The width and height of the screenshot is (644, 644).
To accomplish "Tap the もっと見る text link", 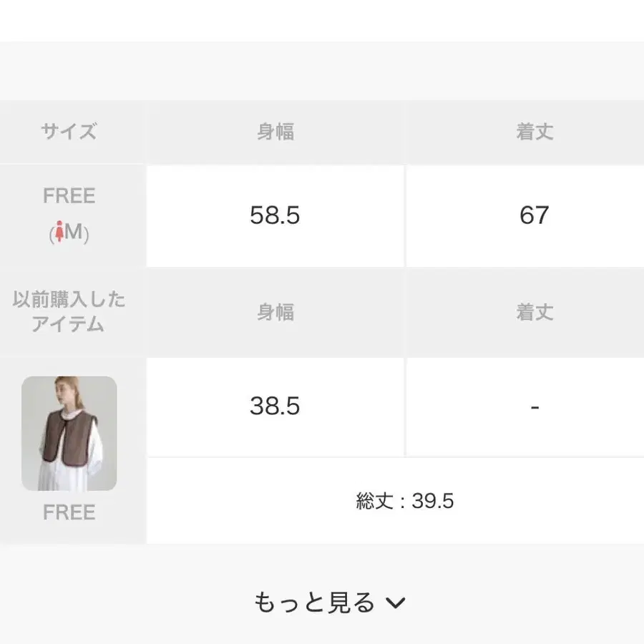I will coord(314,602).
